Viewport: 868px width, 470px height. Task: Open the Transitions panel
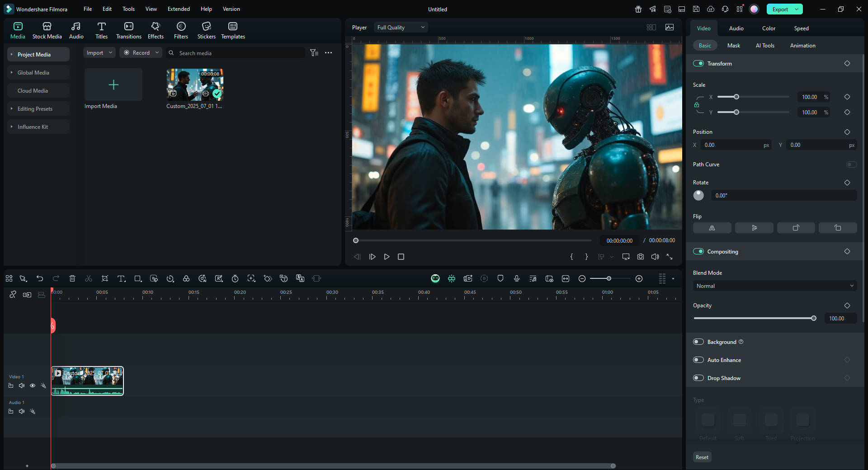(129, 30)
